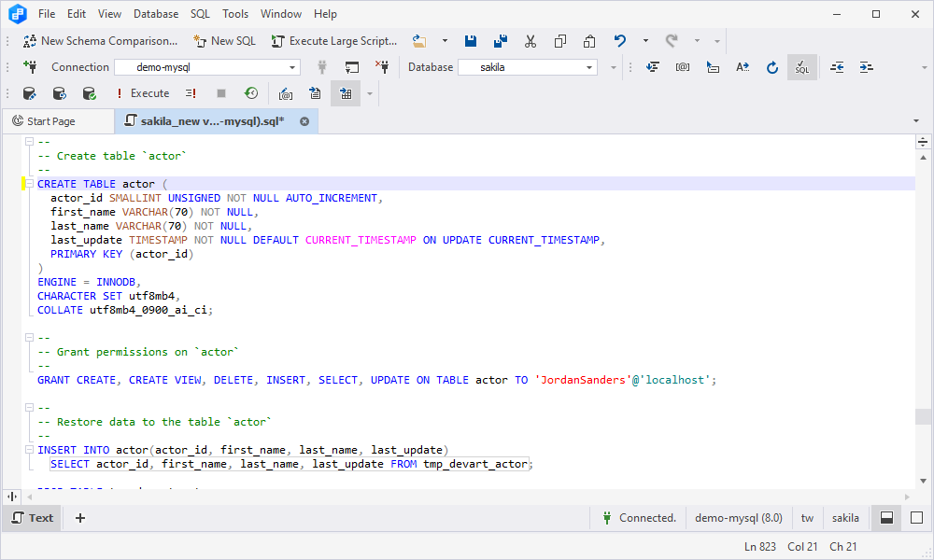Click the vertical scrollbar down arrow
The image size is (934, 560).
coord(924,481)
